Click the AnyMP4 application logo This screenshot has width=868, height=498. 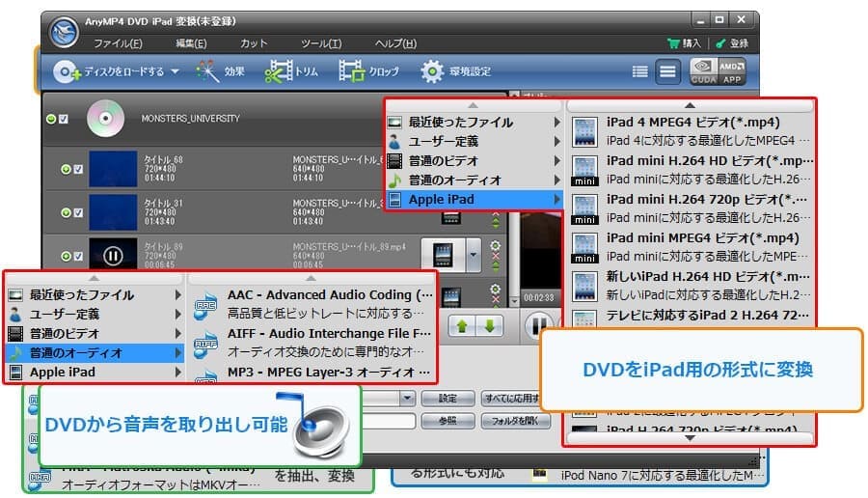[63, 32]
